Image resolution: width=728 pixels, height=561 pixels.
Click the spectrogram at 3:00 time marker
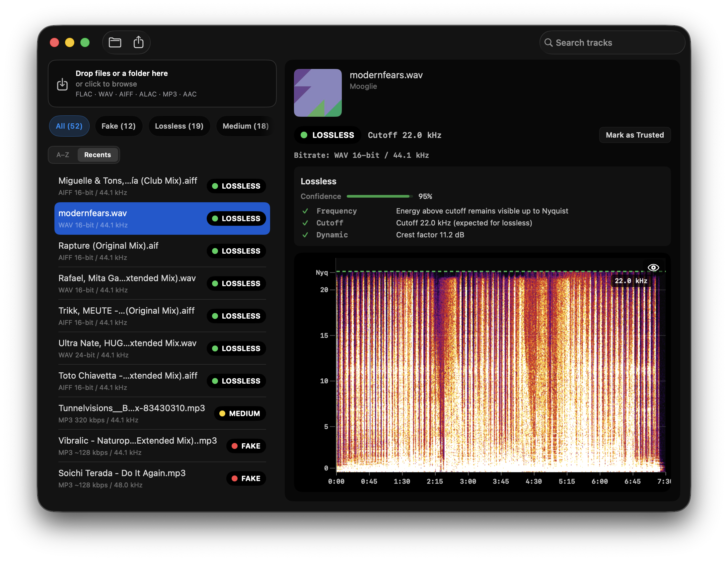[468, 481]
